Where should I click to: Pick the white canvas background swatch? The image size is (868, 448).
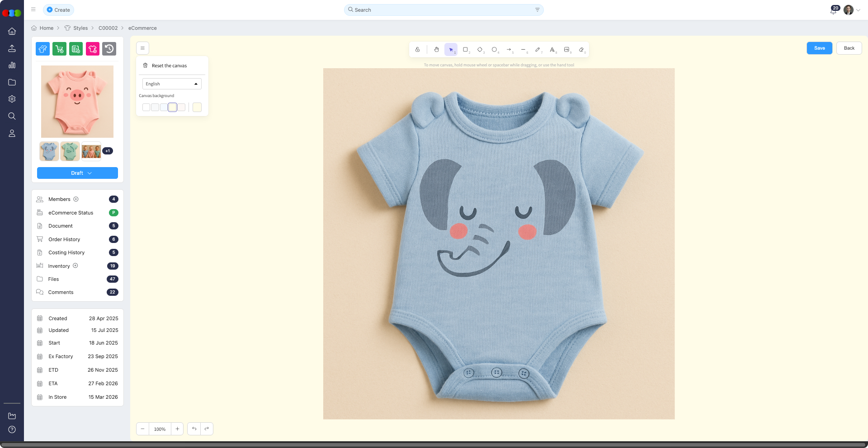point(146,107)
